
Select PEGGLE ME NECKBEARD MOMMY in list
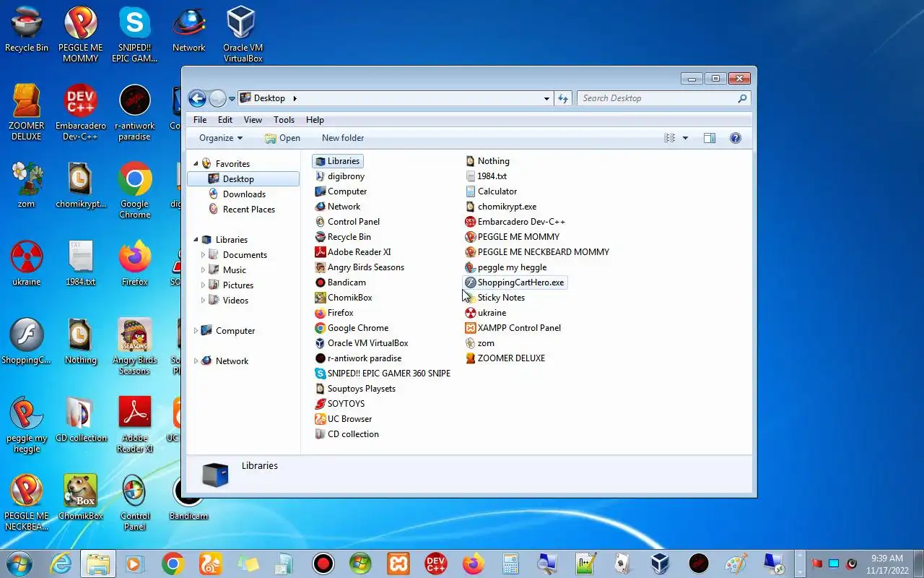click(537, 252)
